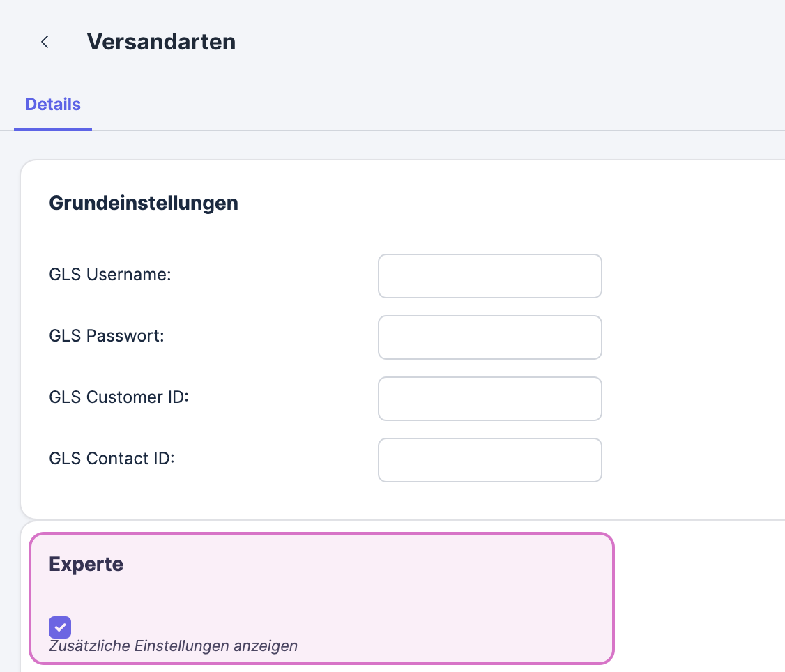Click the GLS Passwort label

coord(107,336)
